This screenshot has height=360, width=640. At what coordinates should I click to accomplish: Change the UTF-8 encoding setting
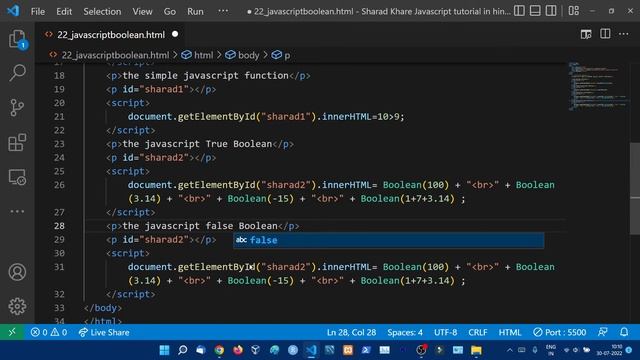tap(445, 332)
